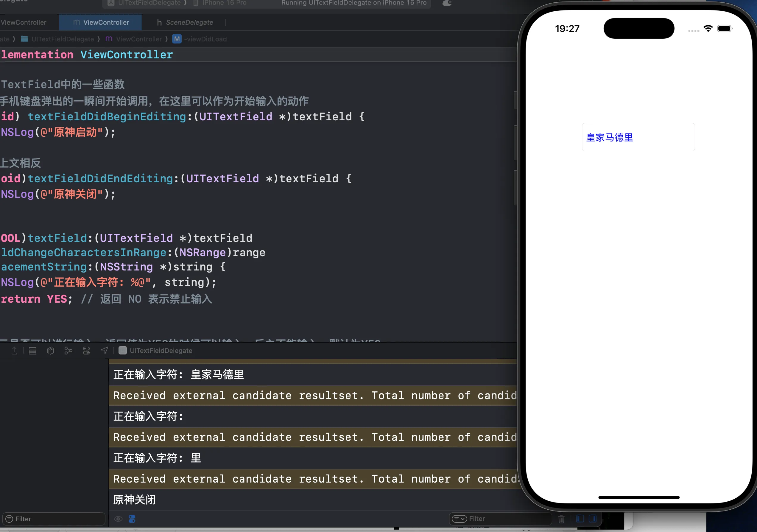This screenshot has height=532, width=757.
Task: Click the debug view stack lines icon
Action: click(32, 351)
